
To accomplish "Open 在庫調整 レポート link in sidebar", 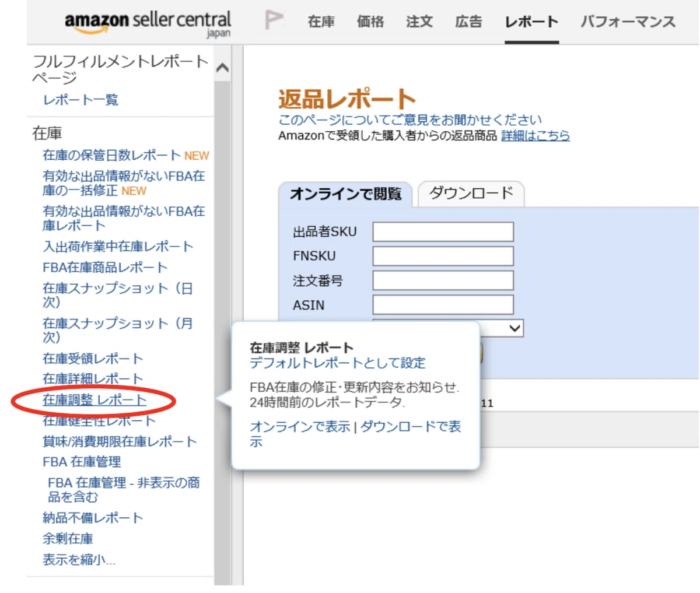I will (94, 400).
